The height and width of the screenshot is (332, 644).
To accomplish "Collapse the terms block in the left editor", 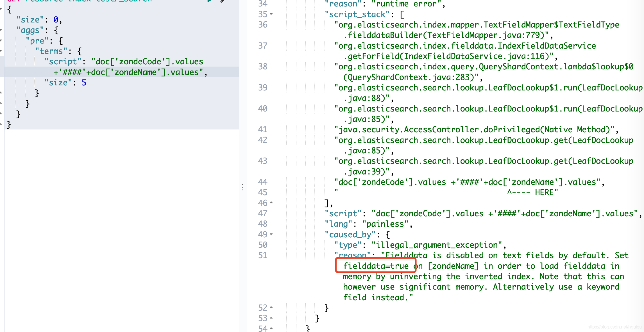I will pyautogui.click(x=1, y=51).
